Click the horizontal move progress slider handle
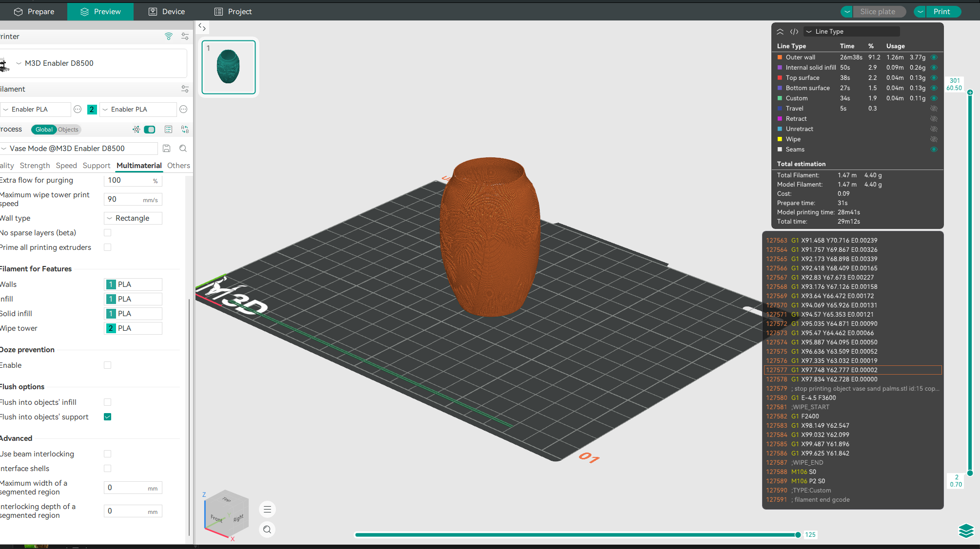980x549 pixels. 798,535
